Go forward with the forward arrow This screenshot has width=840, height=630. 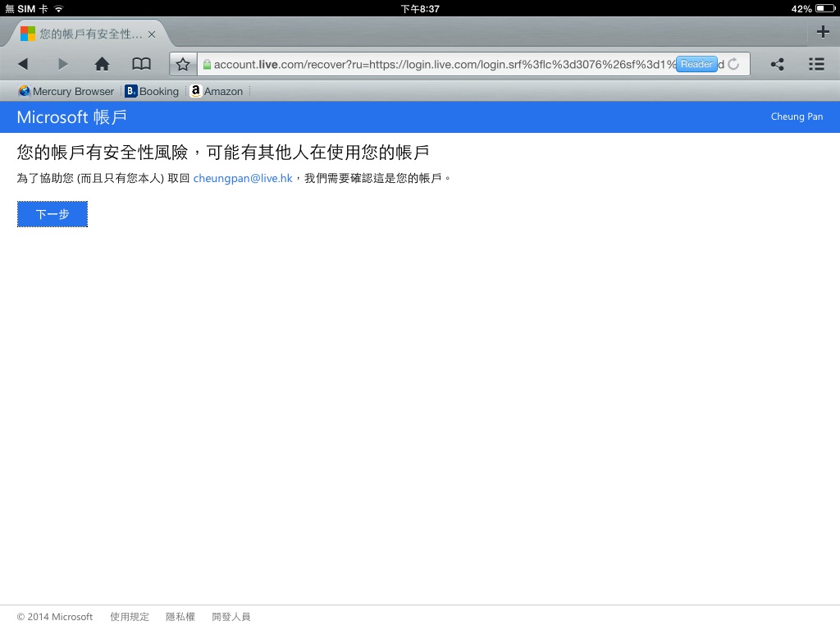coord(62,64)
